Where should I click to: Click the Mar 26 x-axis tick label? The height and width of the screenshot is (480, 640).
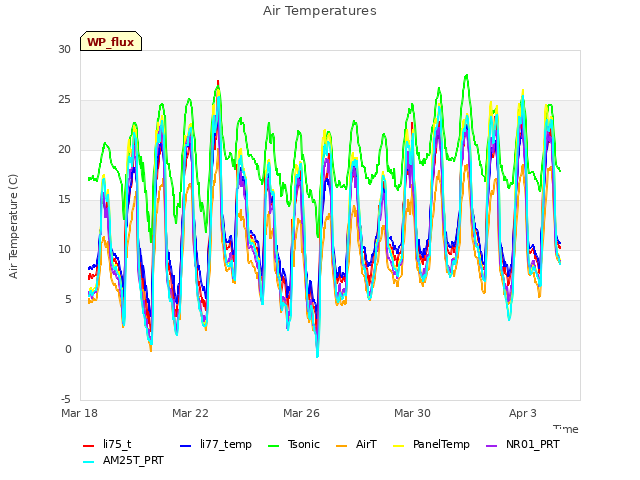(301, 413)
